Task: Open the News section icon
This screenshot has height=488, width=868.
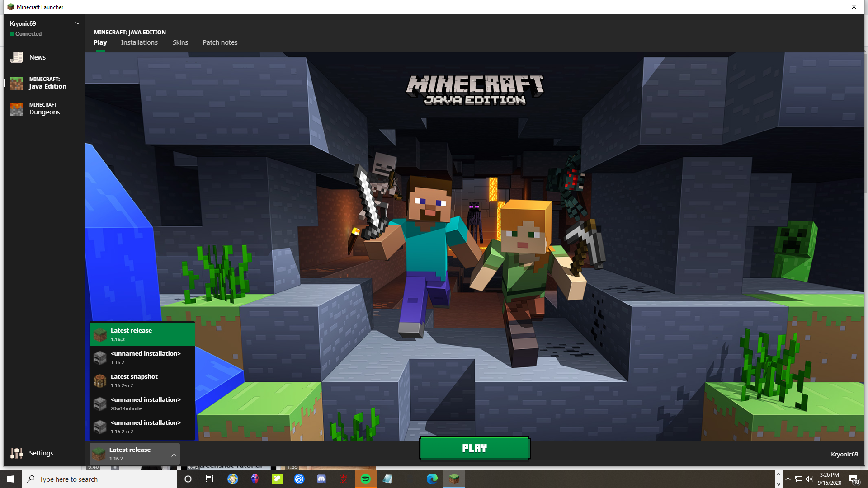Action: [x=17, y=57]
